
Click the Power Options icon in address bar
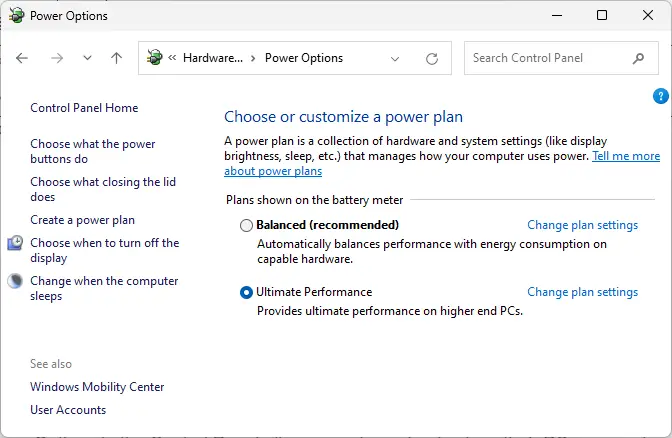pyautogui.click(x=154, y=58)
